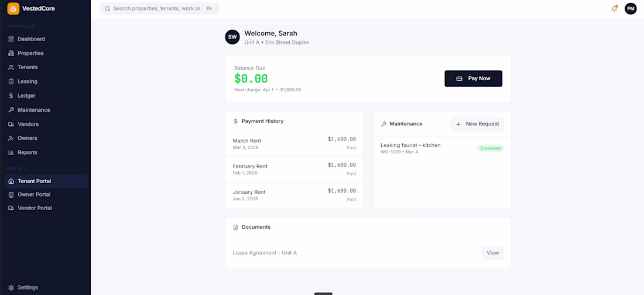Screen dimensions: 644x295
Task: Navigate to Owners page
Action: click(28, 138)
